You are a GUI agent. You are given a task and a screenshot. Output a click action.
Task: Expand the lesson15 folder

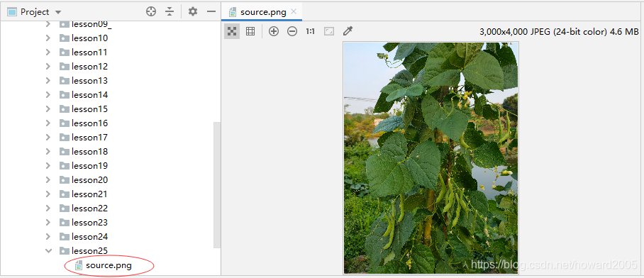pos(48,109)
